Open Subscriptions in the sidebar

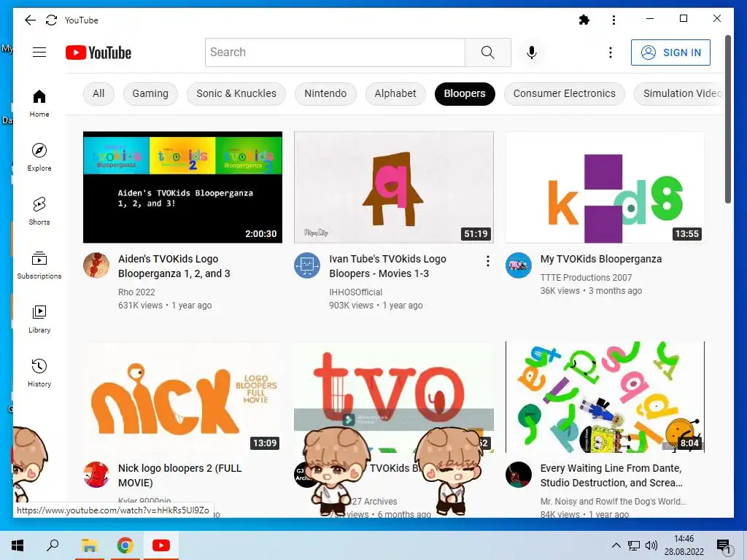point(39,265)
